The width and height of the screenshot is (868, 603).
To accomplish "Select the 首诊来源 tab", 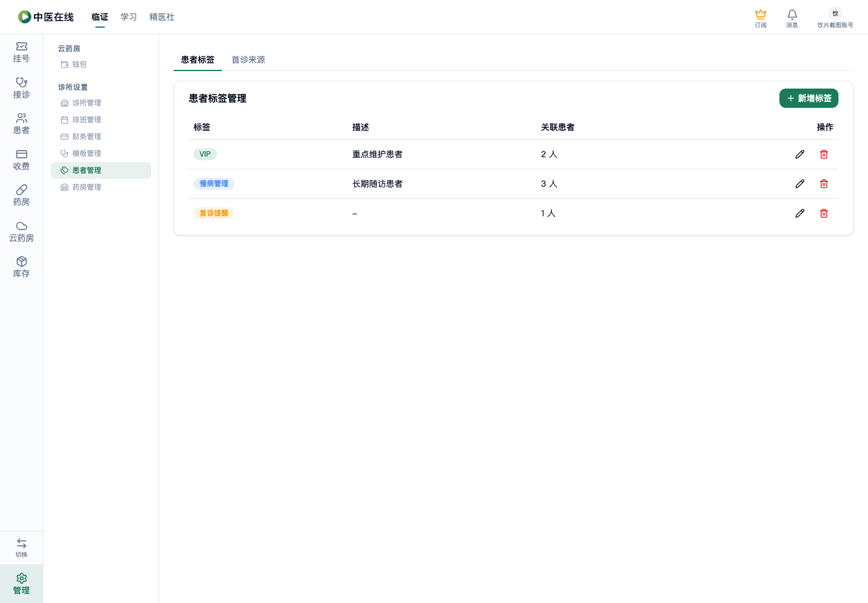I will (x=248, y=60).
